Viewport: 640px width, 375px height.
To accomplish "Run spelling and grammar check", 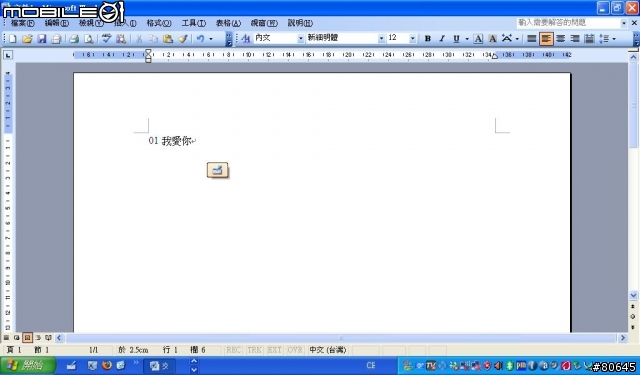I will (x=107, y=39).
